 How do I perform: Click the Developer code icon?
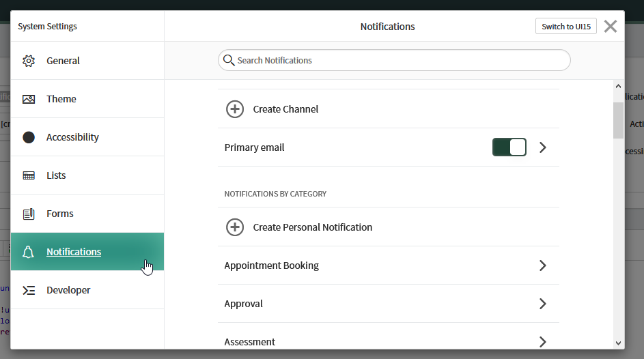click(28, 291)
